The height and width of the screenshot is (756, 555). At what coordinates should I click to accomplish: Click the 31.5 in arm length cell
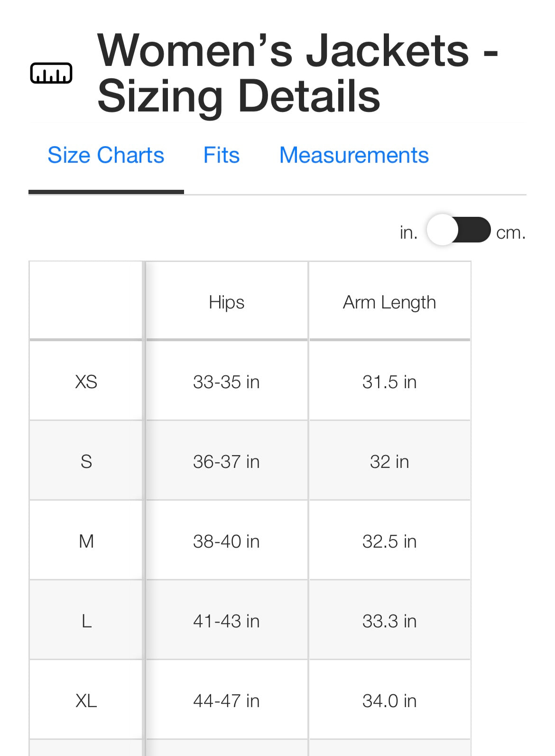click(x=389, y=382)
